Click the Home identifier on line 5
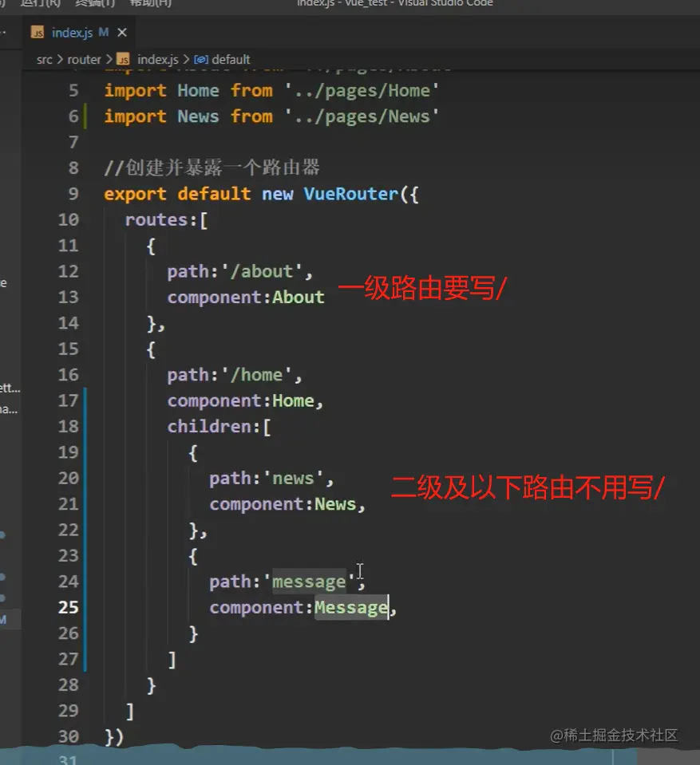The image size is (700, 765). click(x=198, y=91)
